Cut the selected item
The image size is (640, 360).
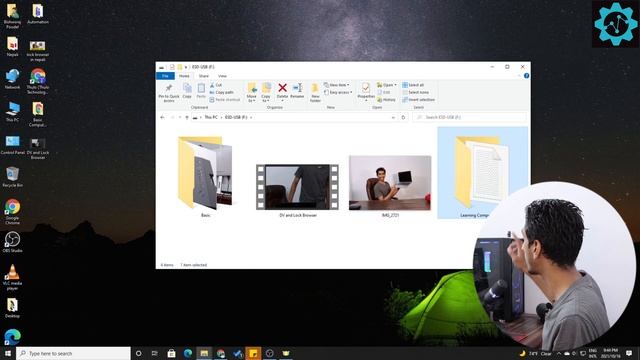point(216,85)
